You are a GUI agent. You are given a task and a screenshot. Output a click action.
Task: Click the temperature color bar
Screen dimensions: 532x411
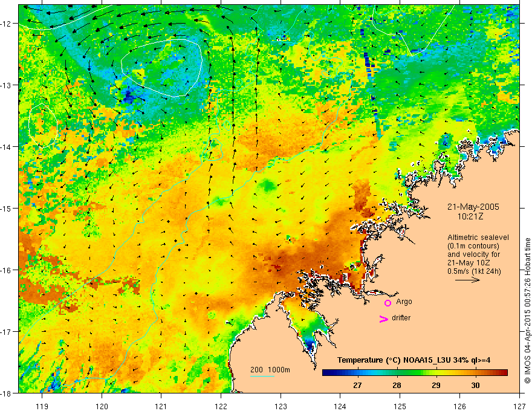tap(415, 373)
